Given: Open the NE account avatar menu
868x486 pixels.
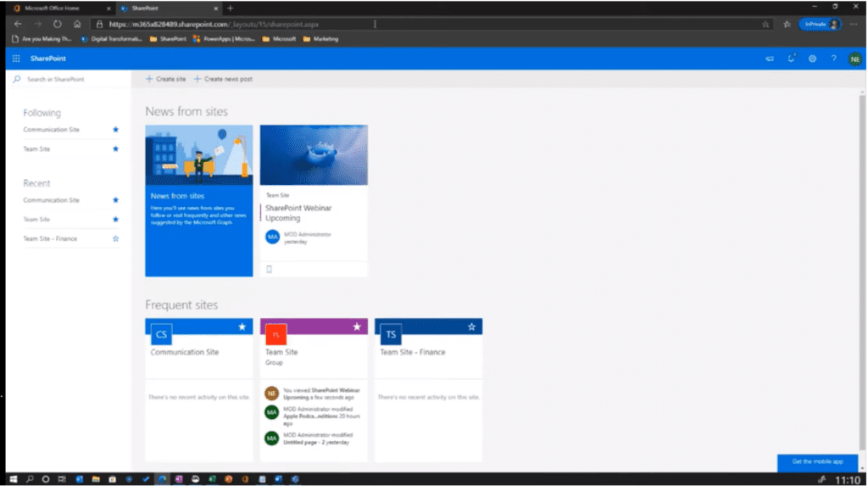Looking at the screenshot, I should tap(854, 59).
